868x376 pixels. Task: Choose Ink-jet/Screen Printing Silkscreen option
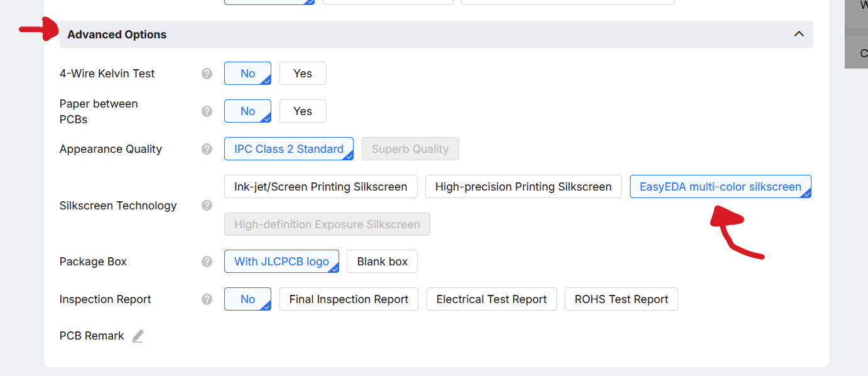(320, 187)
